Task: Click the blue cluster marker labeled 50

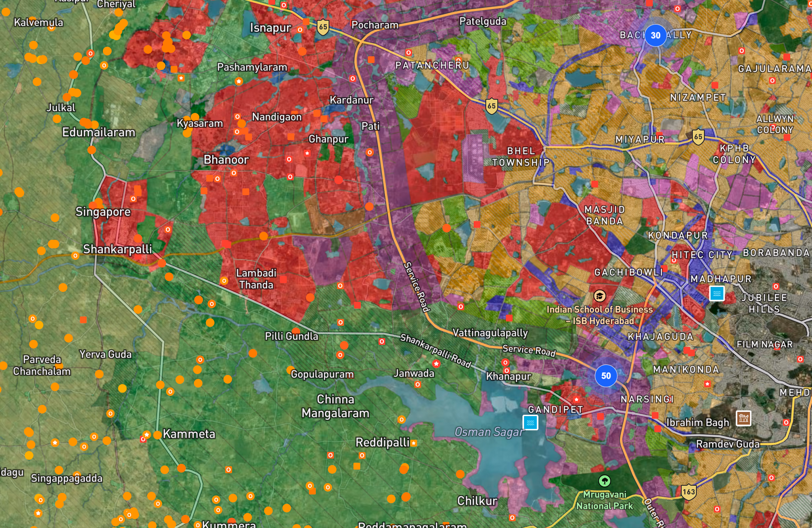Action: tap(606, 376)
